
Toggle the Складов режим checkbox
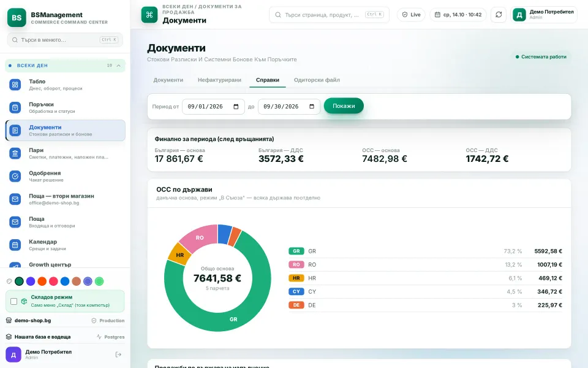coord(14,302)
